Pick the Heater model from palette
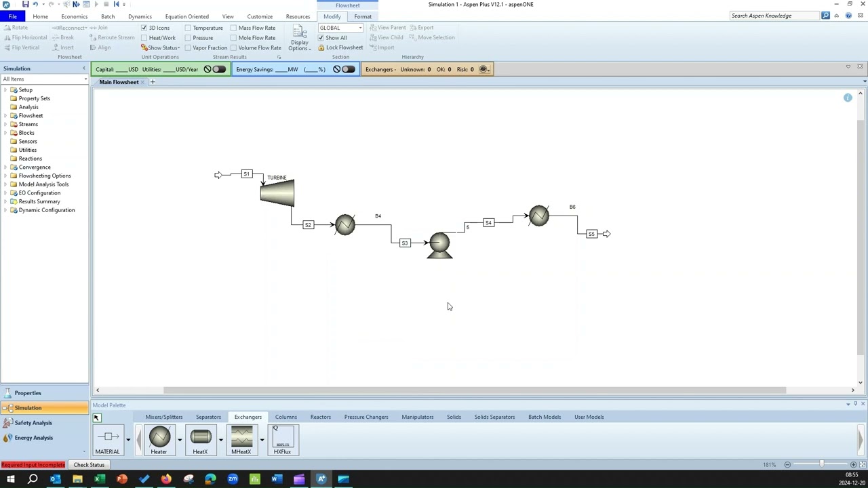 [159, 441]
